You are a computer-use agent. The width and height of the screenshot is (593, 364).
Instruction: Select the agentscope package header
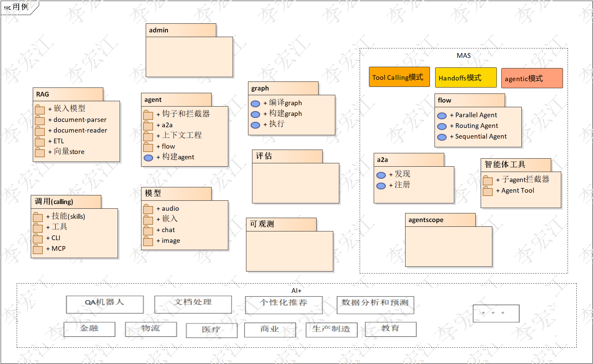tap(440, 220)
